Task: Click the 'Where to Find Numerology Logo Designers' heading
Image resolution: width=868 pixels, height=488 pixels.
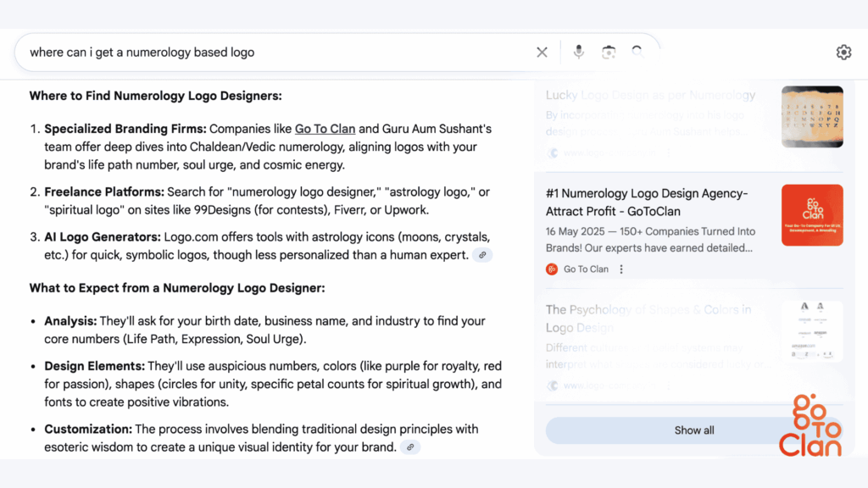Action: tap(155, 96)
